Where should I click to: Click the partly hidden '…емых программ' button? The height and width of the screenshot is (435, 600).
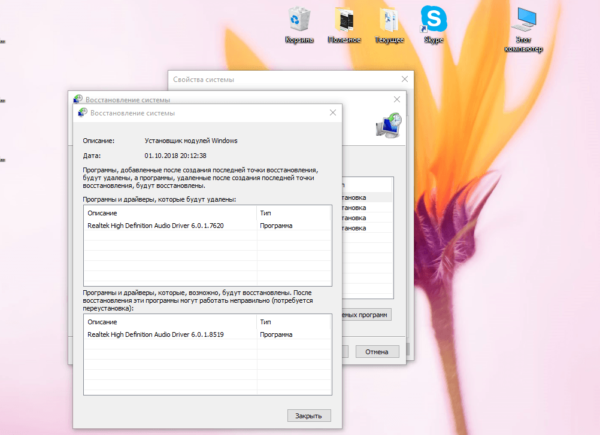pos(367,315)
